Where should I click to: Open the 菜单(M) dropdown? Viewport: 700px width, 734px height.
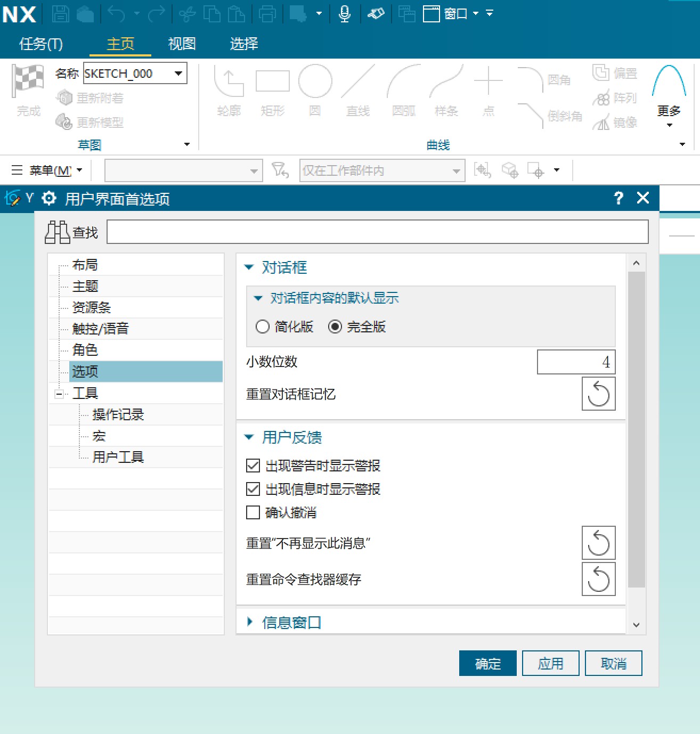tap(47, 170)
